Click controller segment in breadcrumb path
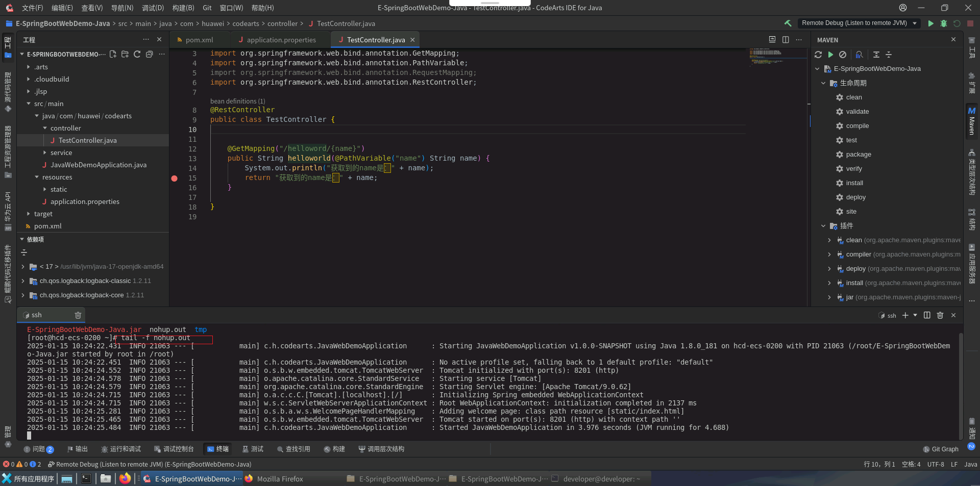 click(282, 23)
